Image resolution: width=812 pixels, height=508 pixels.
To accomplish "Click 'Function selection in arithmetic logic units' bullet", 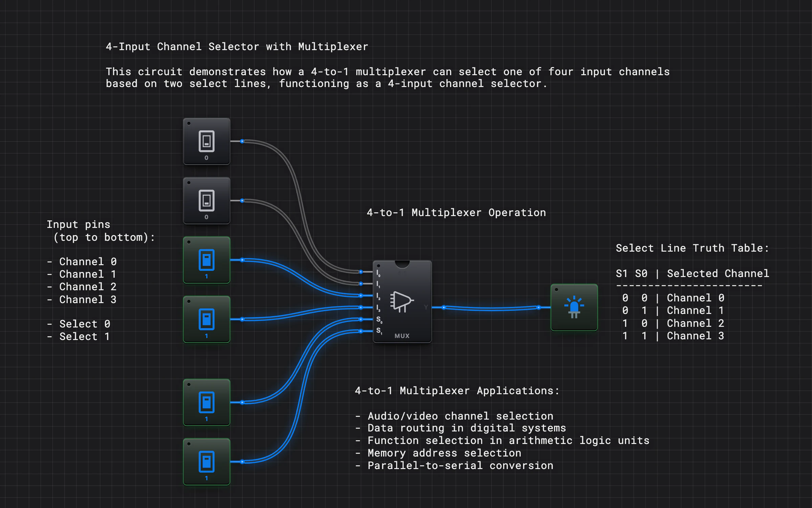I will 502,440.
